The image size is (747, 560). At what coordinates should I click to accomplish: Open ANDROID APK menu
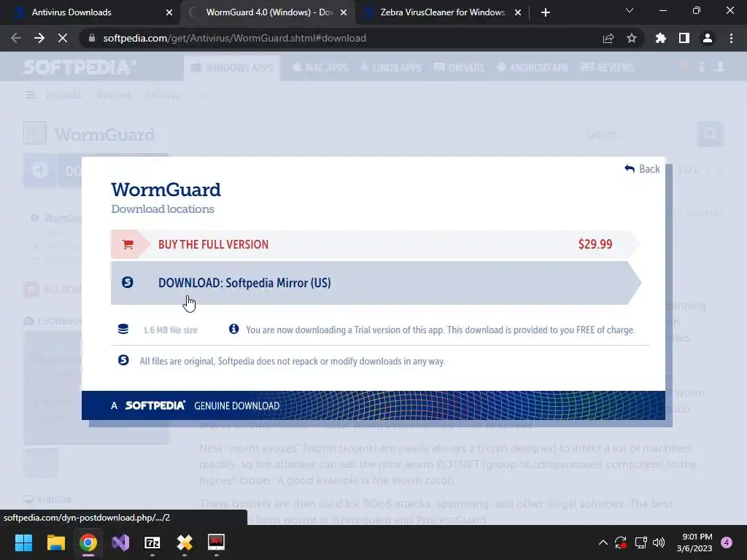pos(533,68)
